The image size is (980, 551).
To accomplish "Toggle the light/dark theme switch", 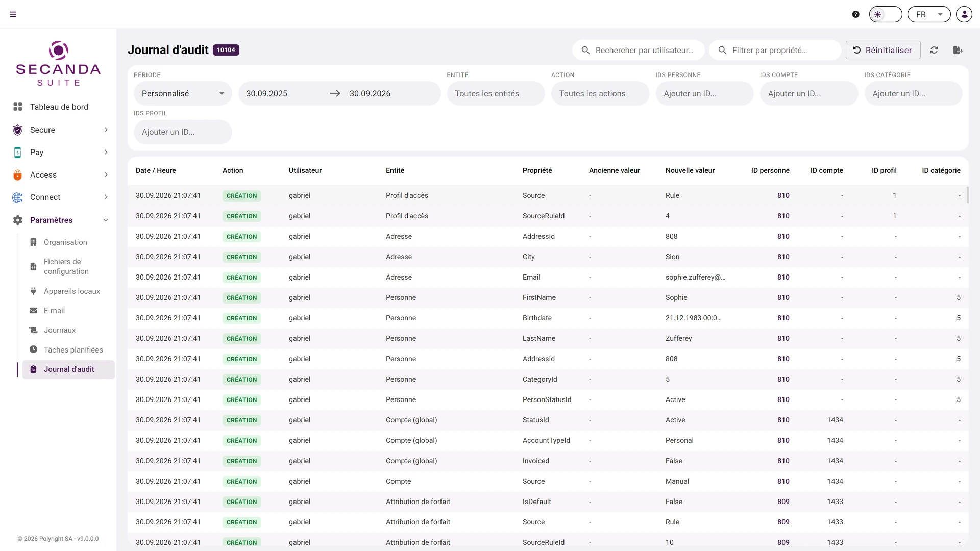I will (x=886, y=14).
